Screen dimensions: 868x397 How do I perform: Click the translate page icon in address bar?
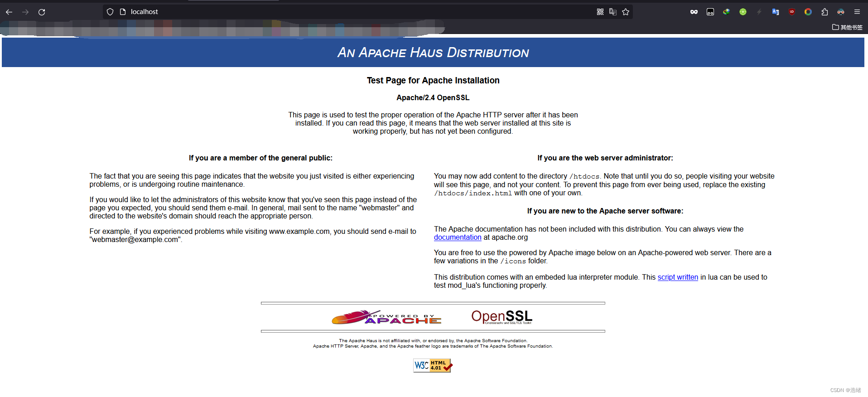coord(613,12)
